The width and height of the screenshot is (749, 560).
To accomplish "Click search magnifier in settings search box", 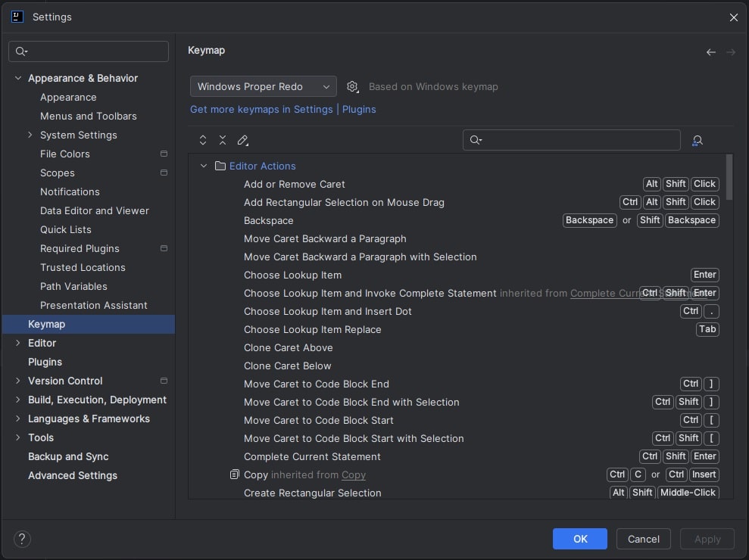I will (x=21, y=51).
